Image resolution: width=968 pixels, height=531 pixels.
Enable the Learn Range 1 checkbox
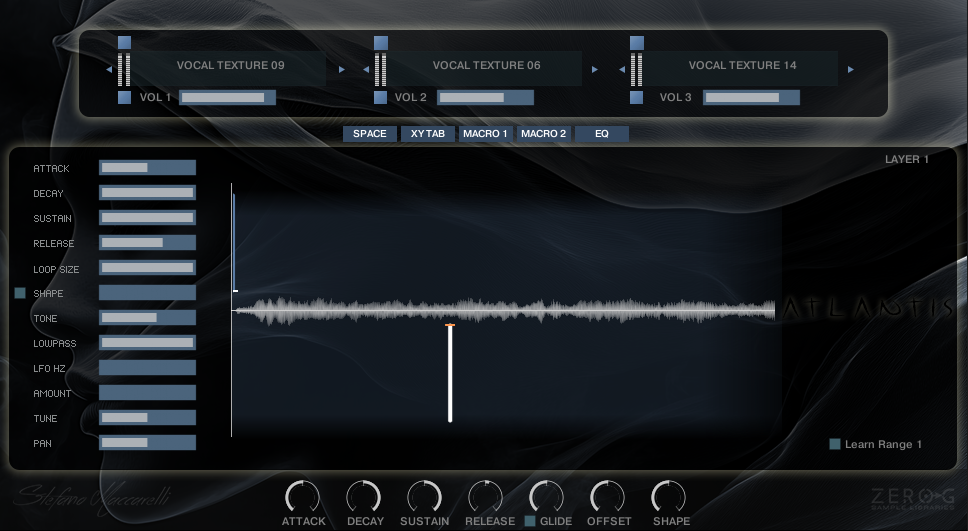point(835,444)
